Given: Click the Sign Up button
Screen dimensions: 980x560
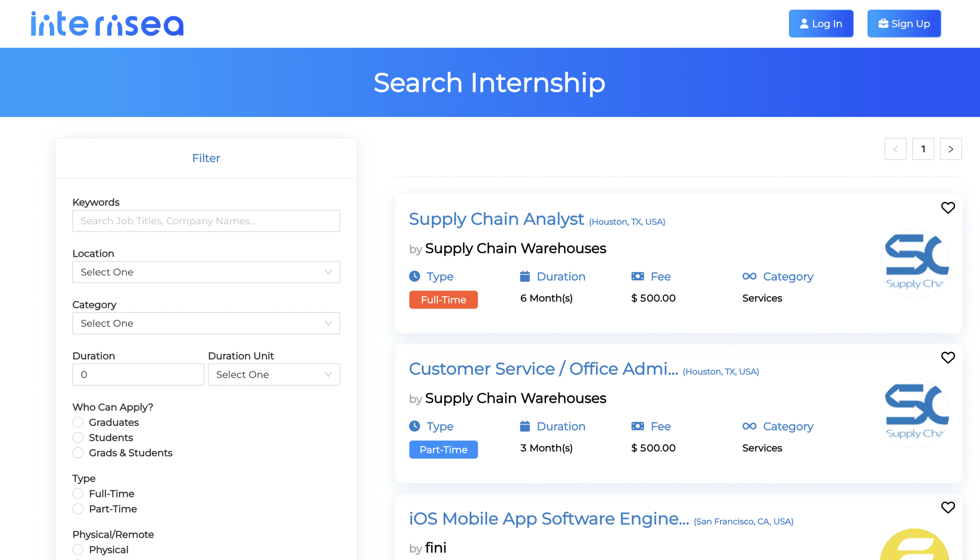Looking at the screenshot, I should click(903, 24).
